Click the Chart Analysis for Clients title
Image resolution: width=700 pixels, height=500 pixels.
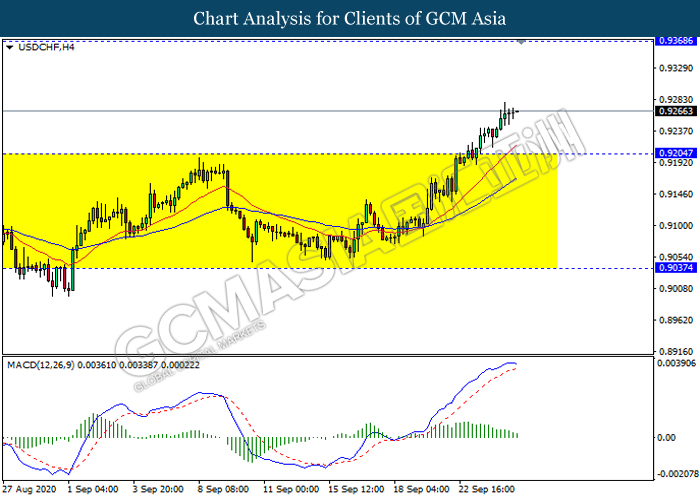[x=350, y=19]
